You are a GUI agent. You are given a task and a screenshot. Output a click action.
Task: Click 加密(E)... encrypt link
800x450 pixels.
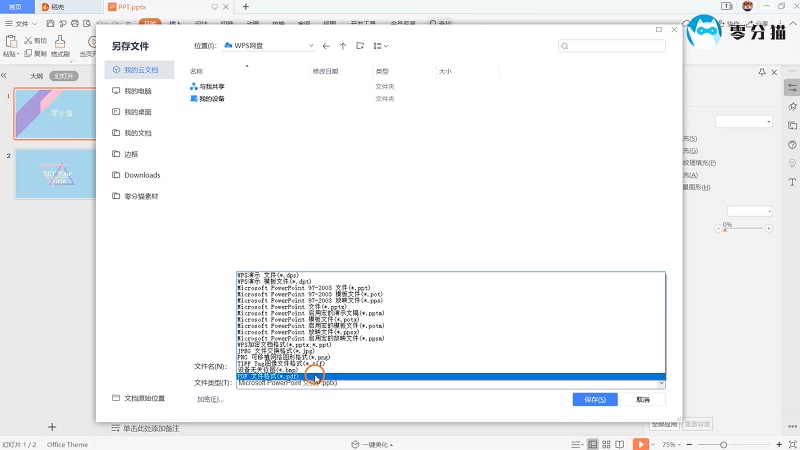pos(210,399)
